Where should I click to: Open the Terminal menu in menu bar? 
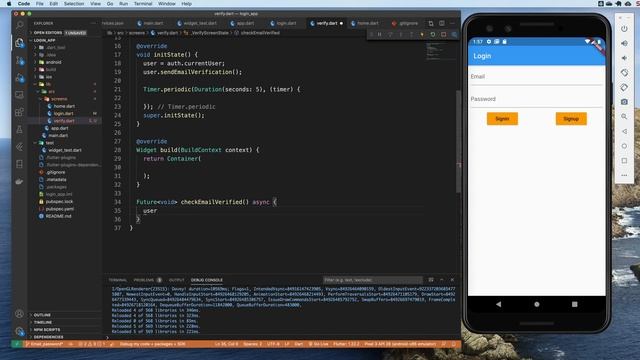click(143, 4)
